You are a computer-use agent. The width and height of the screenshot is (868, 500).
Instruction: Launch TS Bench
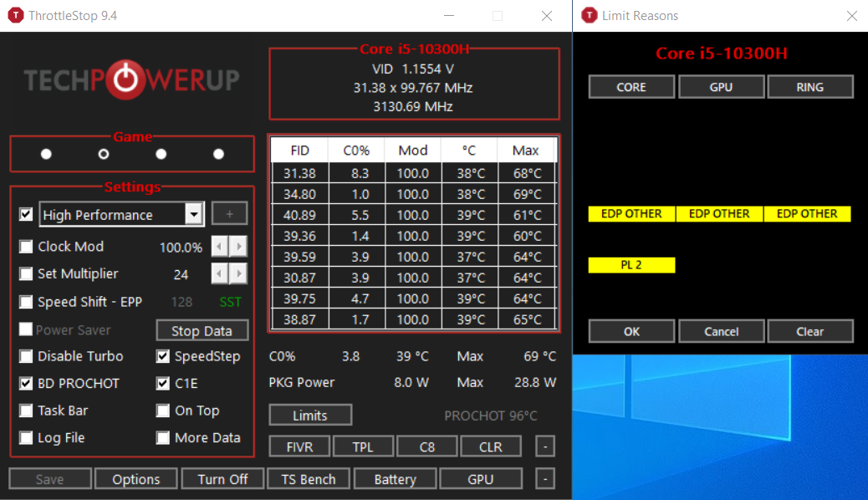coord(309,479)
